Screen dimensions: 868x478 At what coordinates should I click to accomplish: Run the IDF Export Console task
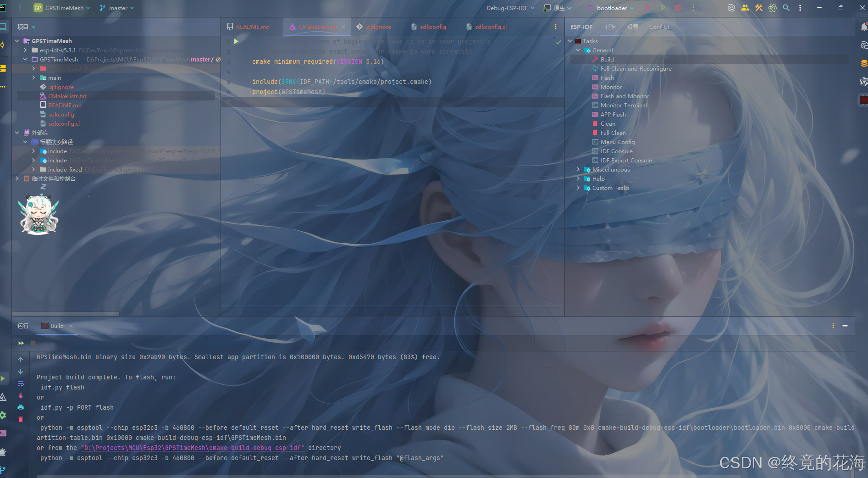pyautogui.click(x=626, y=160)
